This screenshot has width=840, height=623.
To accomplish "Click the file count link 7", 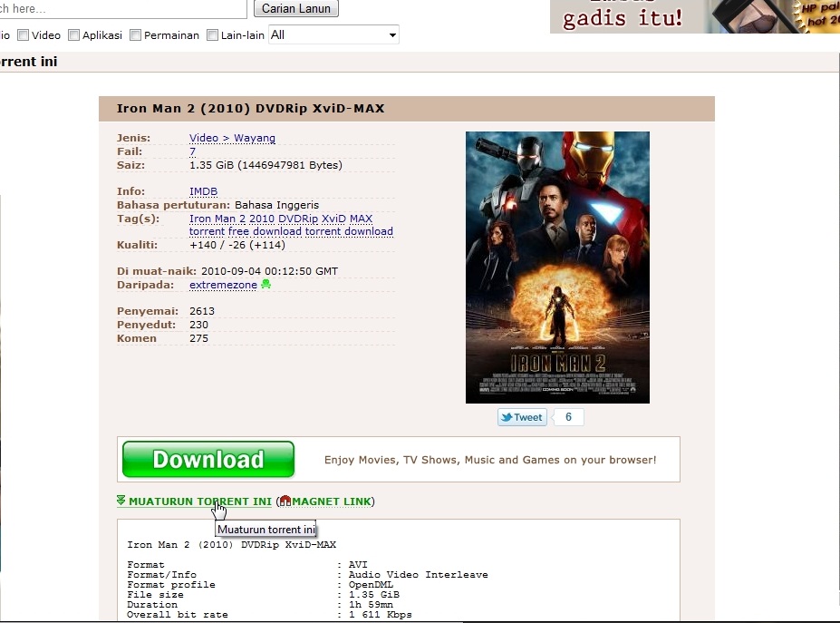I will tap(192, 151).
